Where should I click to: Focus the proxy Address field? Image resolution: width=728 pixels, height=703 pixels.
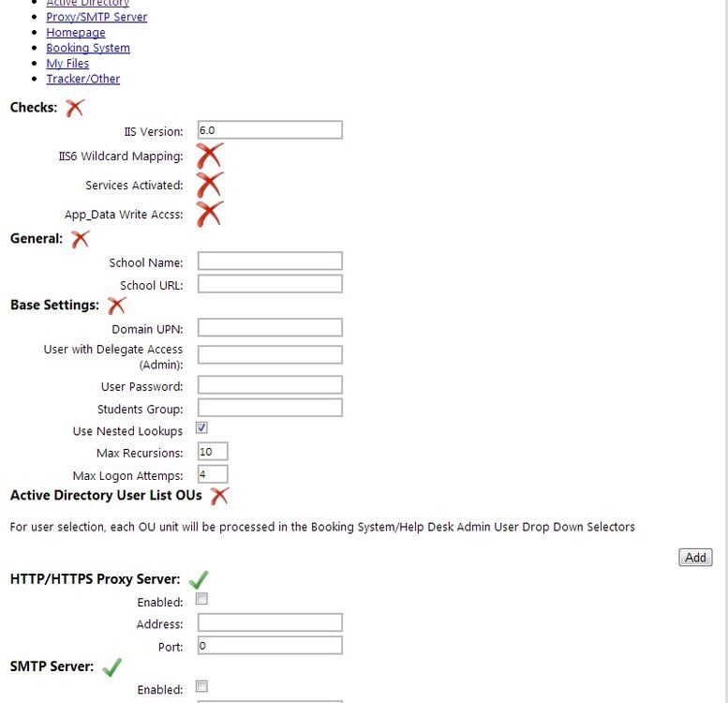[270, 622]
